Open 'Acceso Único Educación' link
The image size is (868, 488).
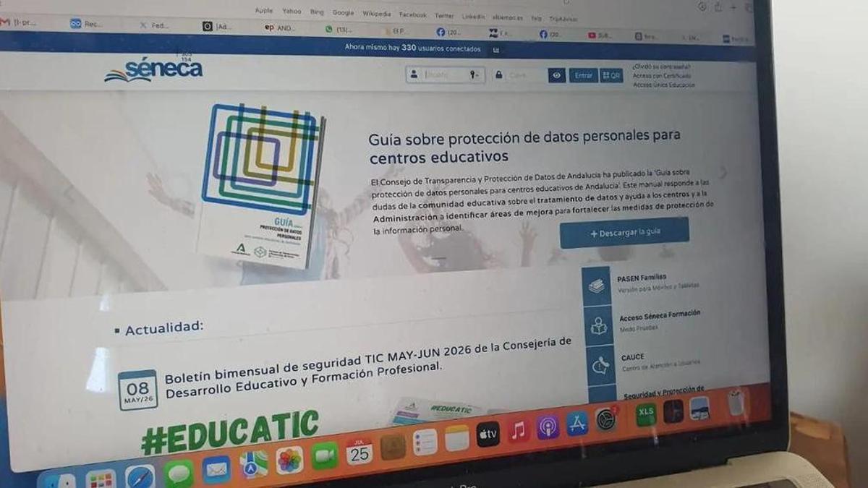pos(664,85)
